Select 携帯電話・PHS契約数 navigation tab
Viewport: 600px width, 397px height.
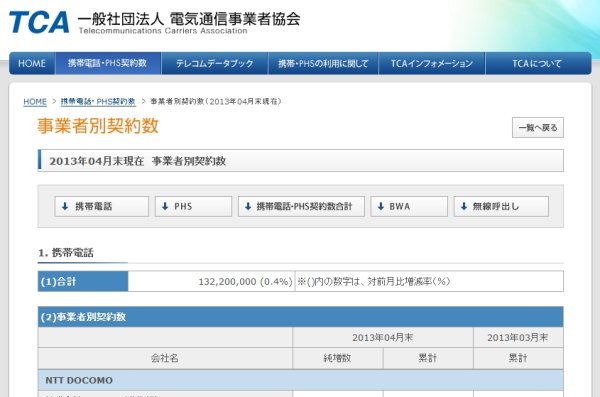tap(108, 63)
